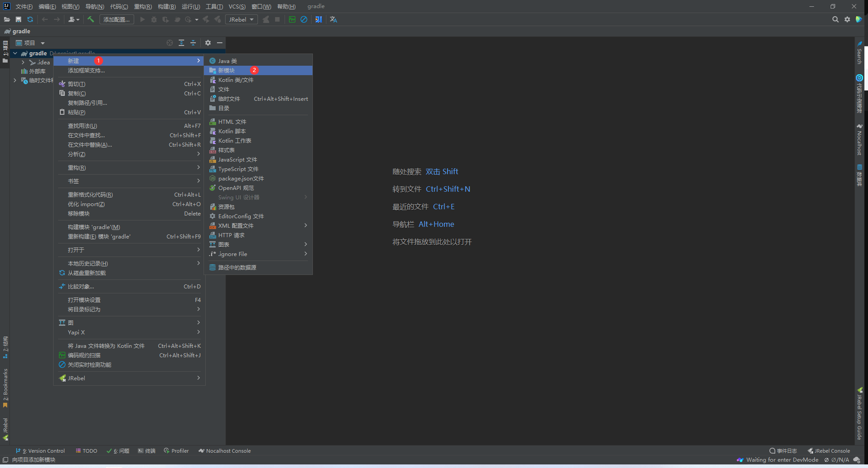Open Settings via top-right gear icon
868x468 pixels.
pos(847,19)
